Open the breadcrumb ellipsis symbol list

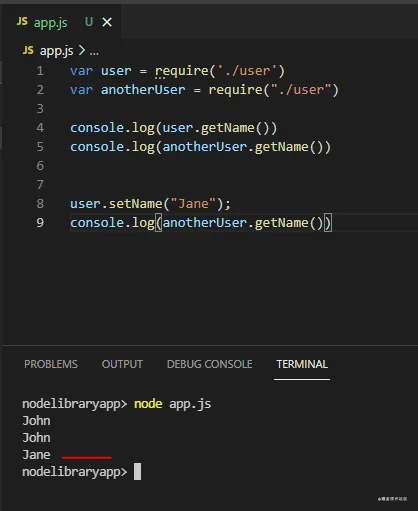tap(94, 52)
